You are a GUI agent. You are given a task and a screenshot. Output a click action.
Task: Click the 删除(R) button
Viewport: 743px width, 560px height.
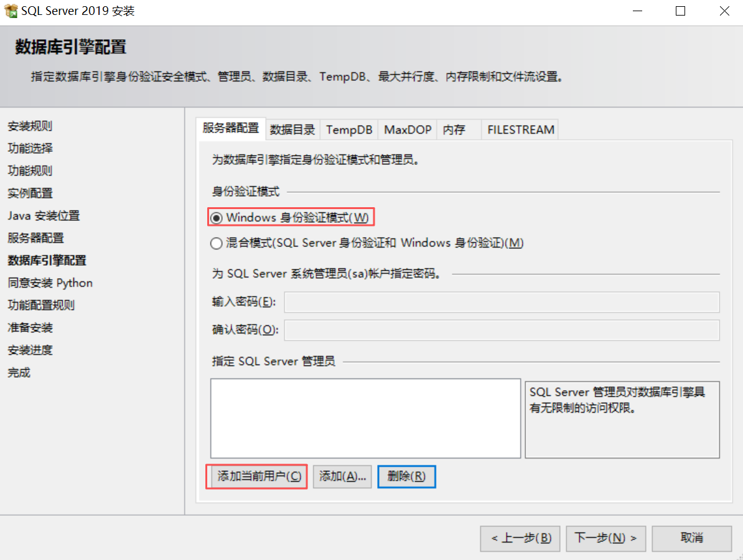406,476
